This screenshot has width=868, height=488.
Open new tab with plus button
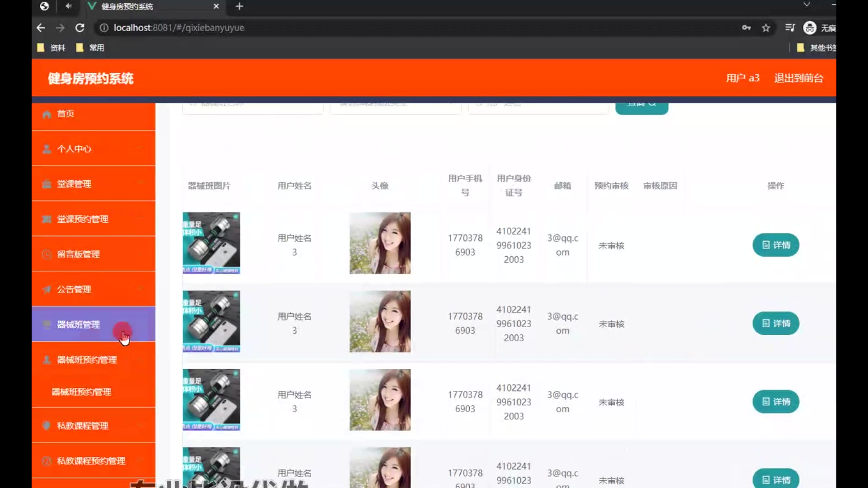pos(240,6)
